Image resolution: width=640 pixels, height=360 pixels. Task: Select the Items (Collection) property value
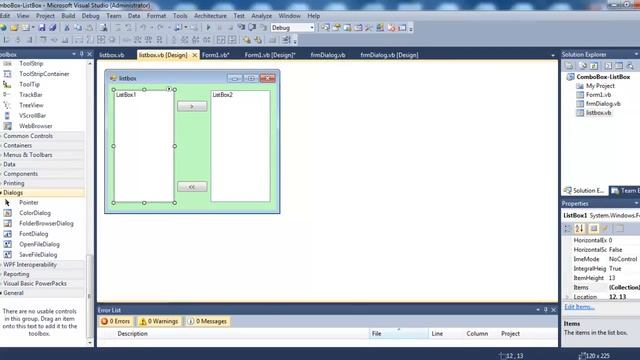point(624,287)
